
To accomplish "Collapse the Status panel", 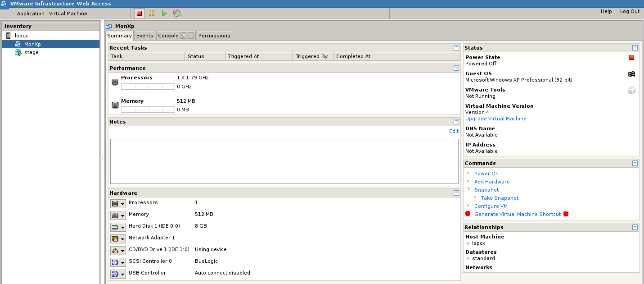I will coord(635,47).
